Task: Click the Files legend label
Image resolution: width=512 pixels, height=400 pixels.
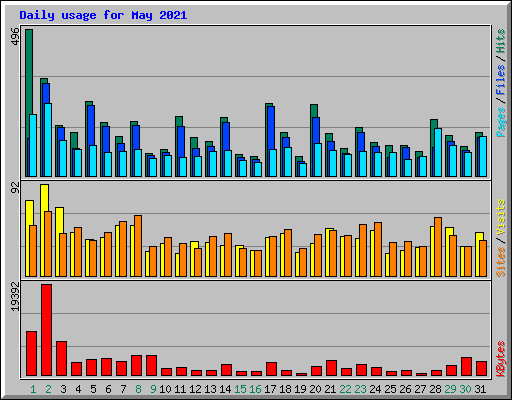Action: pos(500,79)
